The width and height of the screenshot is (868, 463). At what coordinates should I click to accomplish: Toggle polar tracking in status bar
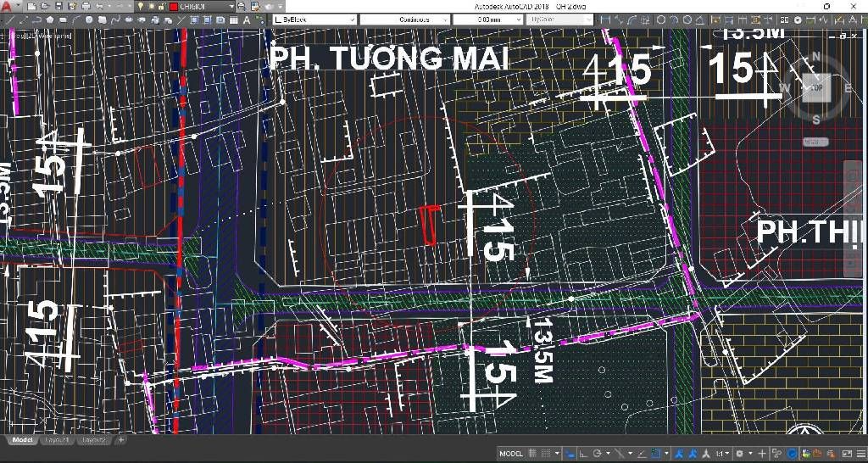click(x=597, y=454)
